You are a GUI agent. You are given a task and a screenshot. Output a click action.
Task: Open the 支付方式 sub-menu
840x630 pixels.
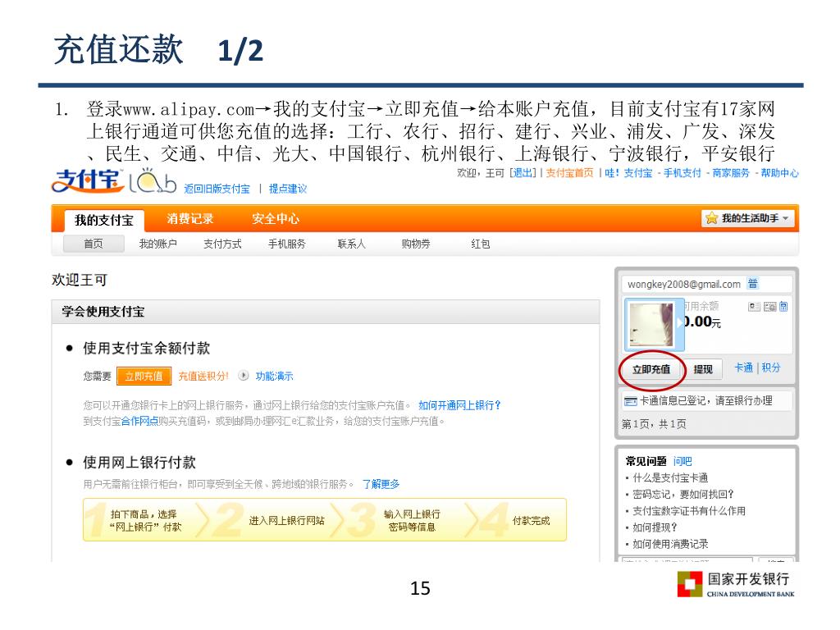pos(222,244)
